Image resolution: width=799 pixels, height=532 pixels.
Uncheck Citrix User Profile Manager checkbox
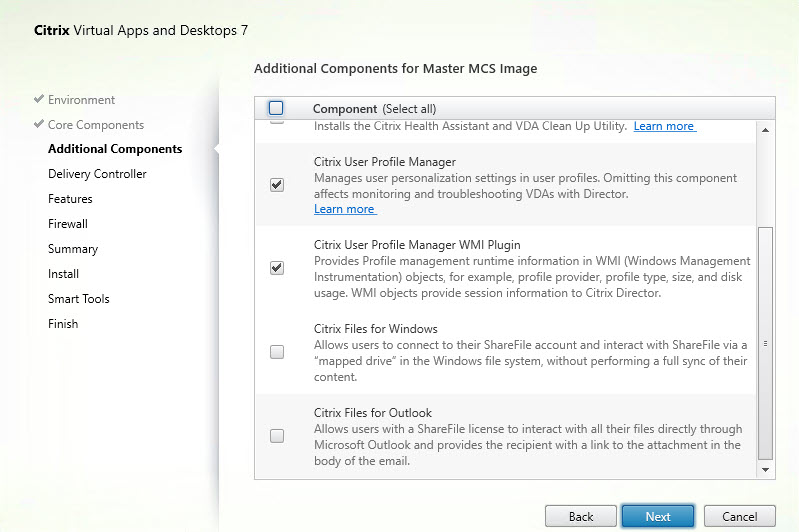point(277,185)
